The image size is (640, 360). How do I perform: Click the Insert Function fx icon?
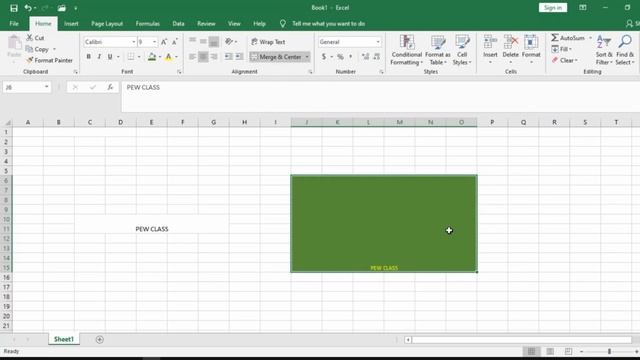(110, 87)
